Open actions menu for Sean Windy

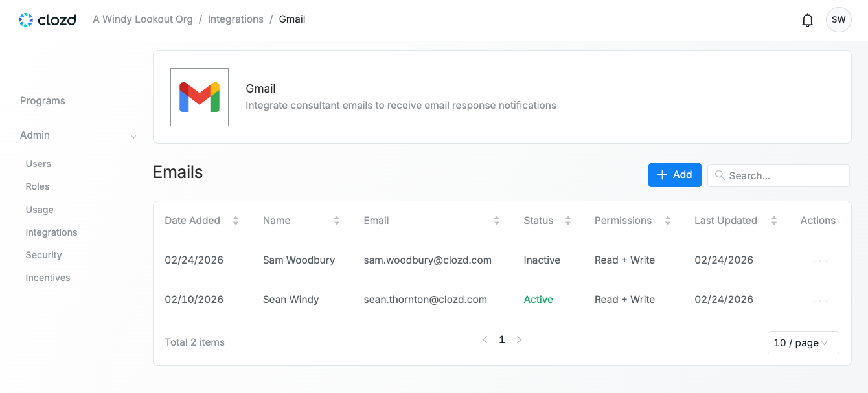click(x=820, y=300)
